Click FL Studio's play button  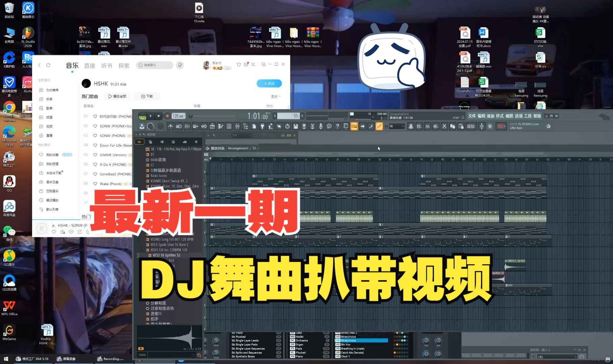[151, 116]
